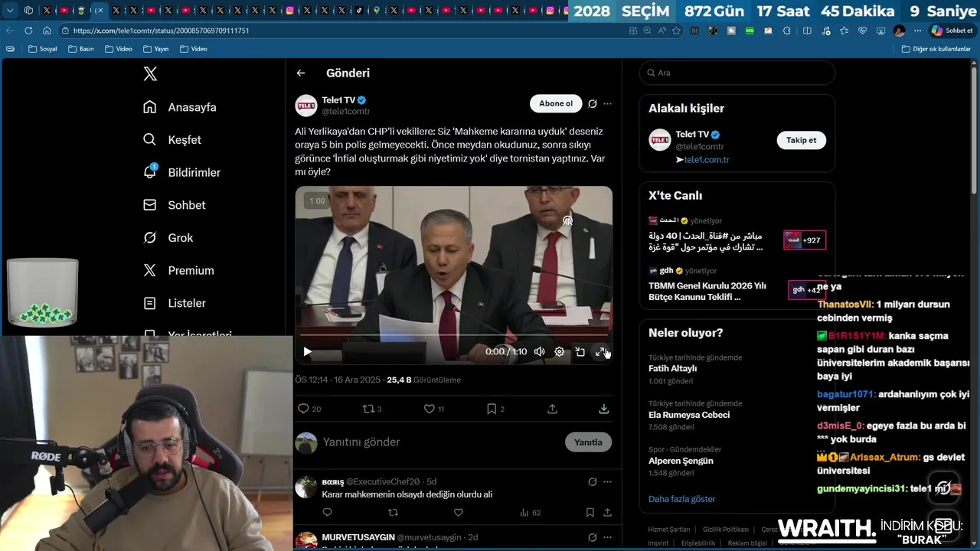Open tele1.com.tr link
The image size is (980, 551).
coord(706,160)
